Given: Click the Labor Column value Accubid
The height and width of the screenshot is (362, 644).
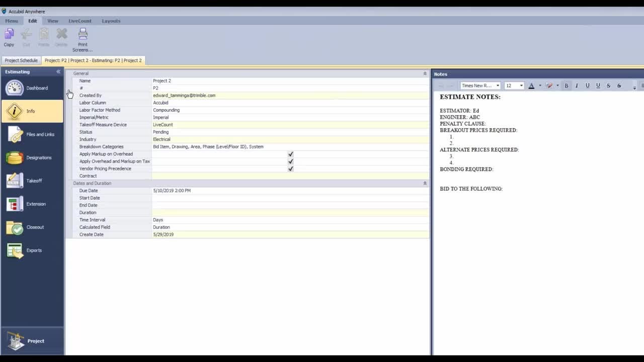Looking at the screenshot, I should pos(290,103).
